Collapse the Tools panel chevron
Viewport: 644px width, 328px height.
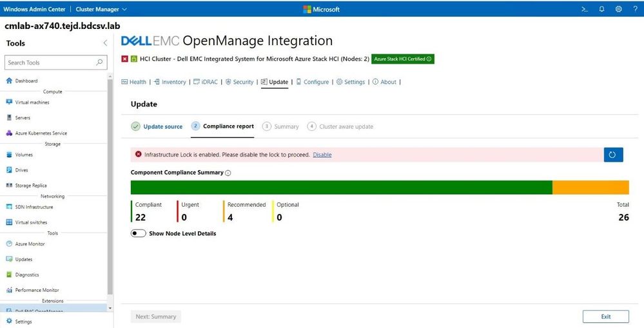(x=105, y=43)
